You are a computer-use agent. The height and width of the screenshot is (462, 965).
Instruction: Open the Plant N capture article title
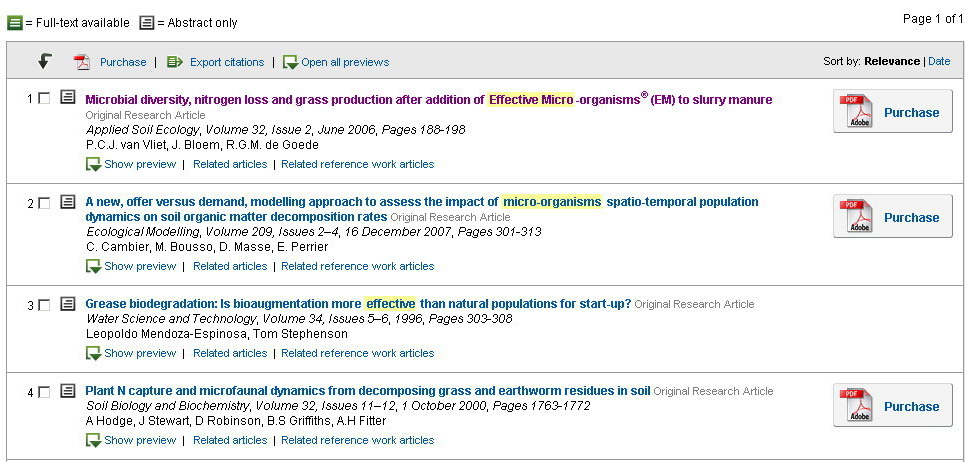(367, 391)
